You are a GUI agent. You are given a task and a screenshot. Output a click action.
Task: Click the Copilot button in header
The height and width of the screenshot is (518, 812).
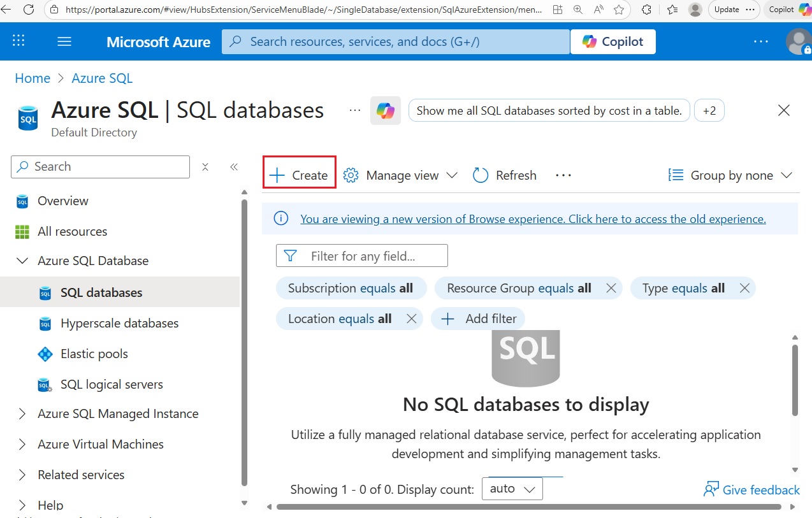(x=613, y=41)
